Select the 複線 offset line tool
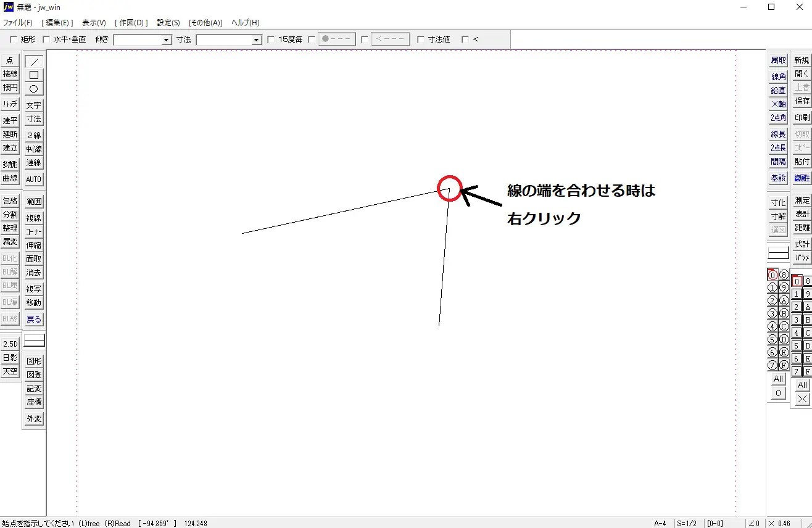The width and height of the screenshot is (812, 528). (x=34, y=218)
